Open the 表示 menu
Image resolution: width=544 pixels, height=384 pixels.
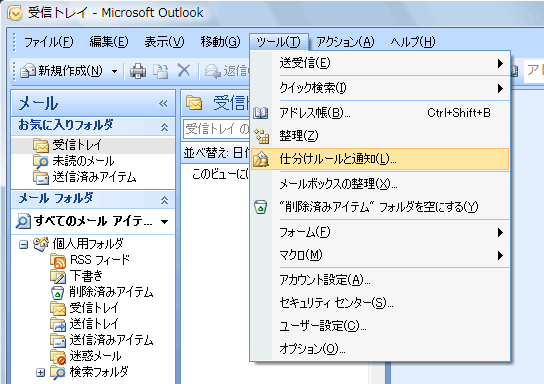[164, 42]
